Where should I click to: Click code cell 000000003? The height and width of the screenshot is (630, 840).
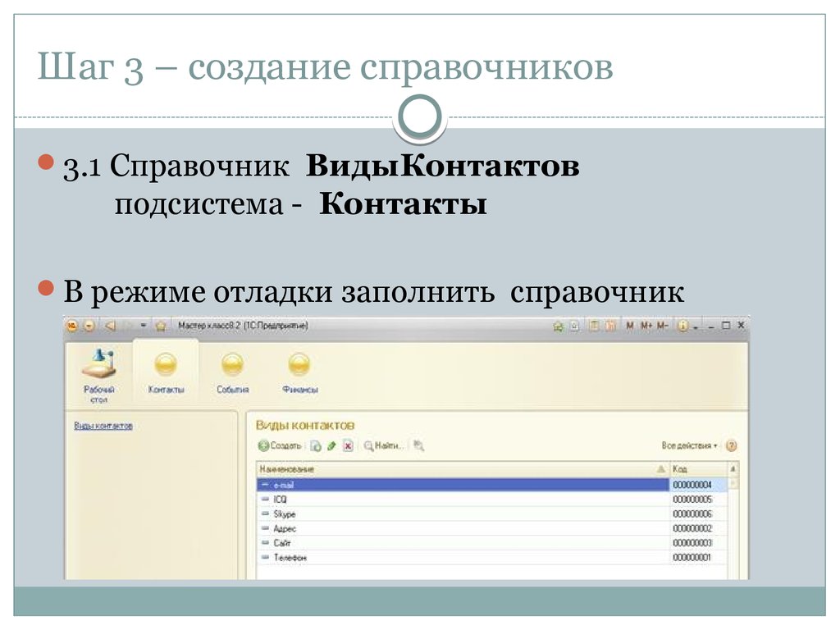[x=699, y=543]
